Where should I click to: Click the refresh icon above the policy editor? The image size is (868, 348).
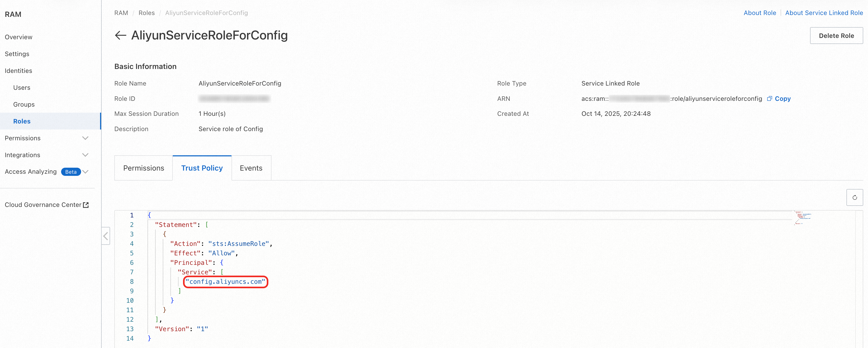point(854,197)
